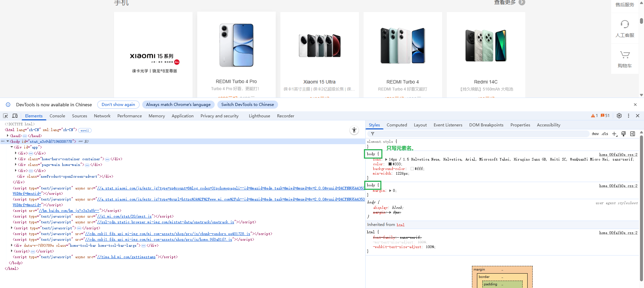Image resolution: width=644 pixels, height=288 pixels.
Task: Click the info icon in the language banner
Action: (8, 105)
